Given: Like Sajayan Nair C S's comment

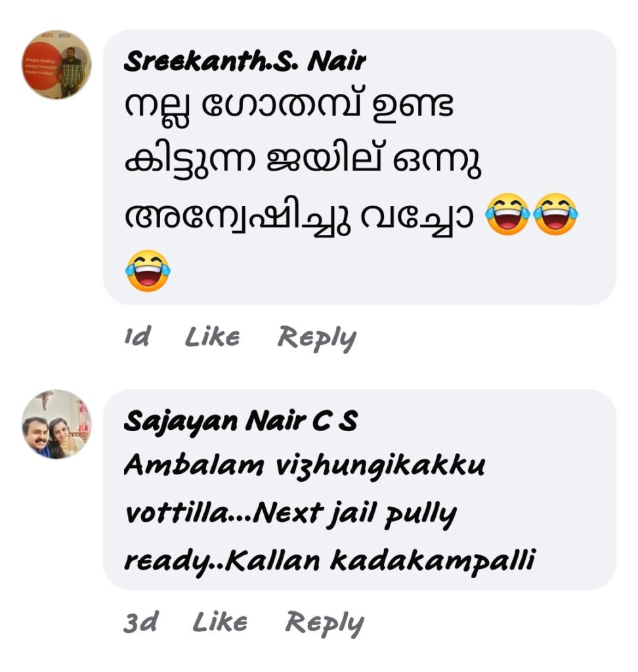Looking at the screenshot, I should [x=220, y=622].
